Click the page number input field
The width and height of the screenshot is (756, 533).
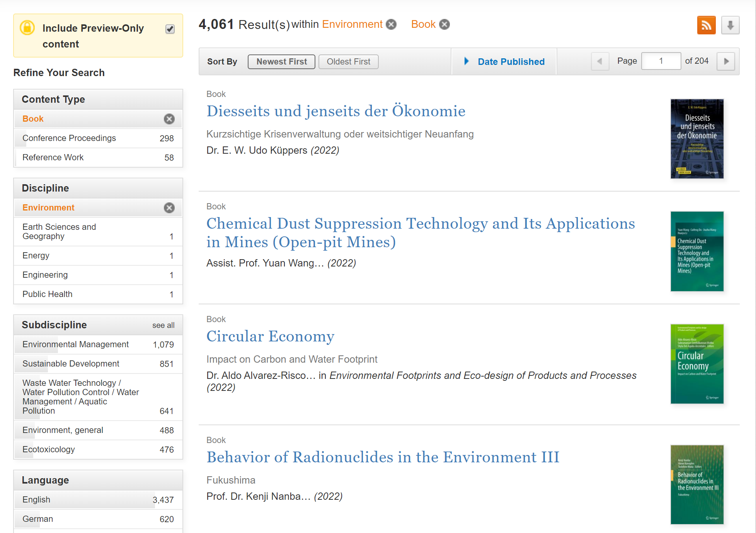pyautogui.click(x=661, y=61)
